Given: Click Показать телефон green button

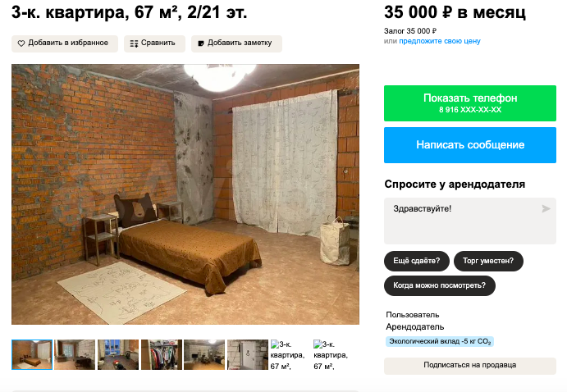Looking at the screenshot, I should pyautogui.click(x=469, y=103).
